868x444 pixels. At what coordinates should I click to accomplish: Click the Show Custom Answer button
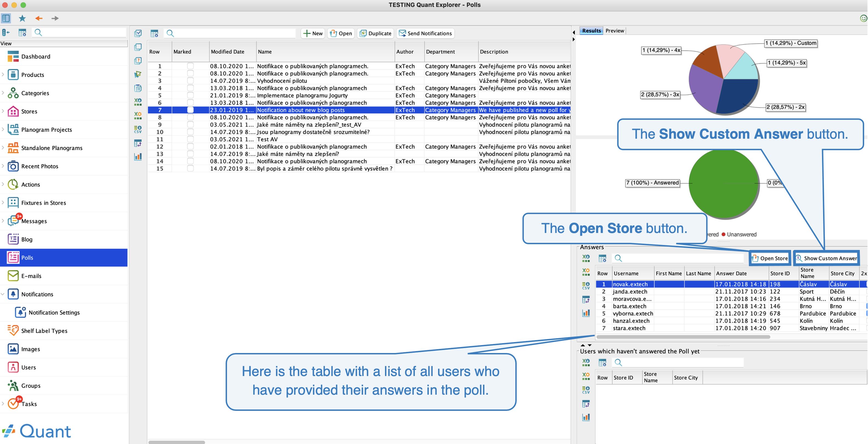point(826,258)
